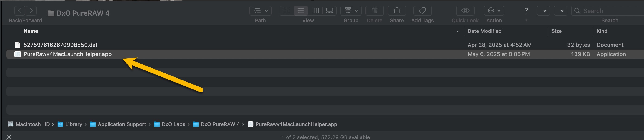Switch to icon view
This screenshot has height=140, width=644.
click(x=287, y=10)
